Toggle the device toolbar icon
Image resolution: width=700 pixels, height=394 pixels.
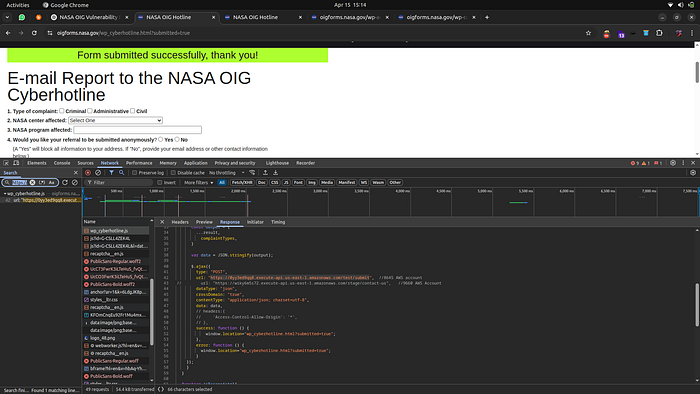pos(16,163)
